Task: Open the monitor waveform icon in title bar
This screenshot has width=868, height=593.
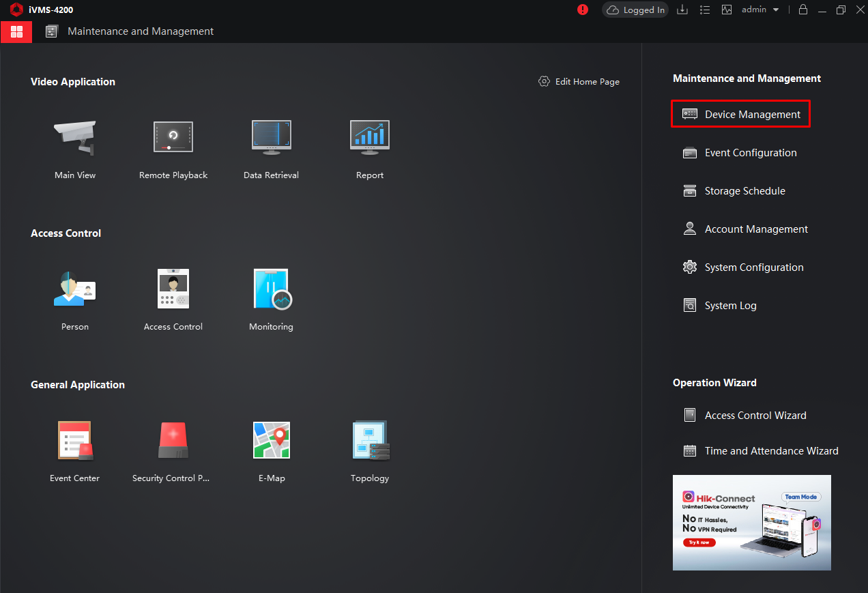Action: tap(727, 10)
